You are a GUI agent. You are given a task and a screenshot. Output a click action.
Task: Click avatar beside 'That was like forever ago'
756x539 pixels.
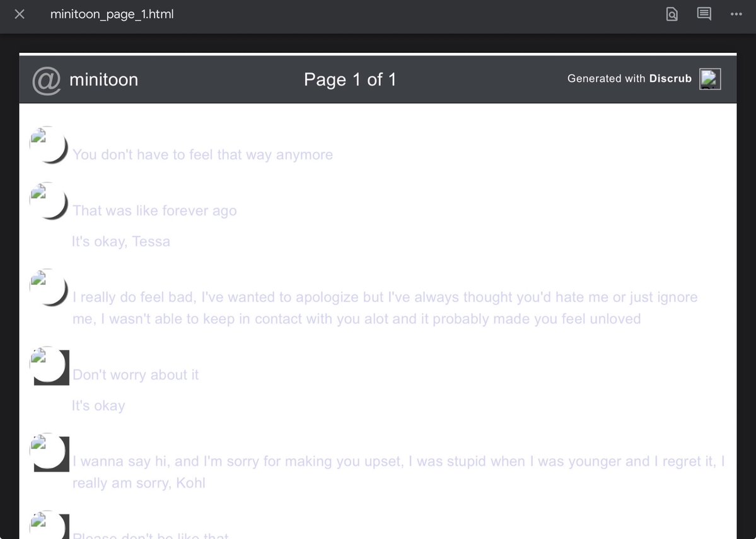(x=49, y=200)
